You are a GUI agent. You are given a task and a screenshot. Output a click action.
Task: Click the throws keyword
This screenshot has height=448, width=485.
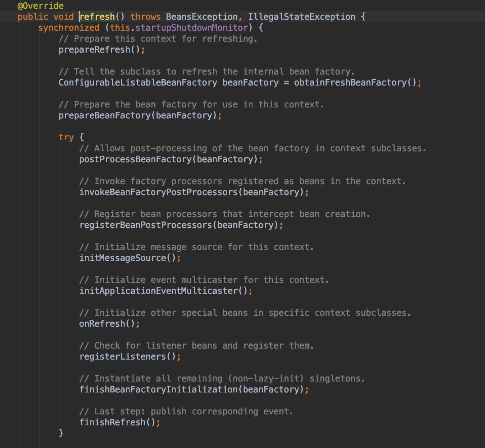(x=146, y=17)
